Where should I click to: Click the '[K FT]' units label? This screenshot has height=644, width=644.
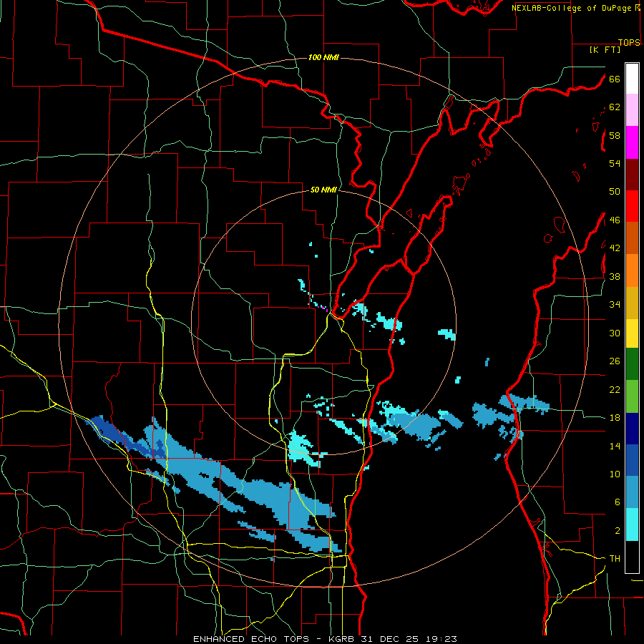(x=605, y=49)
